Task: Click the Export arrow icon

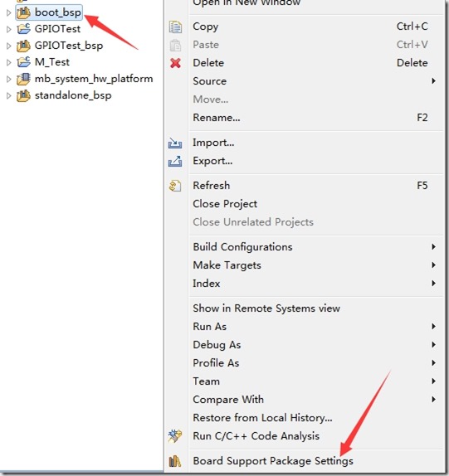Action: pos(175,161)
